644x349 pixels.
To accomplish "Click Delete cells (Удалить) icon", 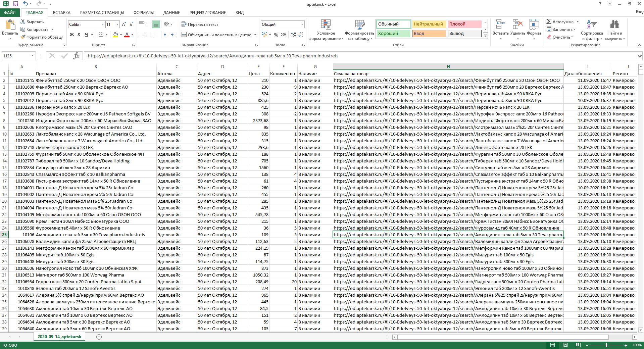I will tap(518, 25).
